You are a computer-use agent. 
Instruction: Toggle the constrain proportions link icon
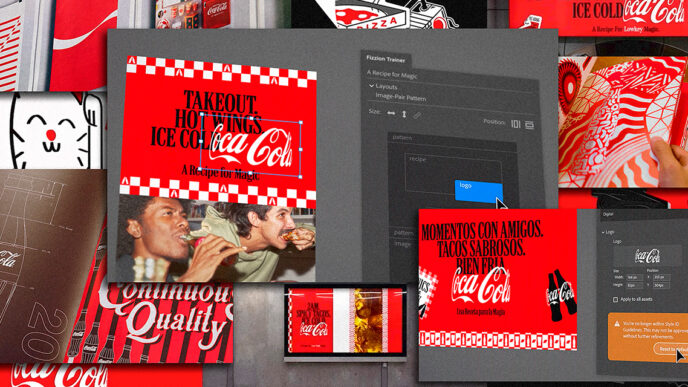[x=417, y=115]
